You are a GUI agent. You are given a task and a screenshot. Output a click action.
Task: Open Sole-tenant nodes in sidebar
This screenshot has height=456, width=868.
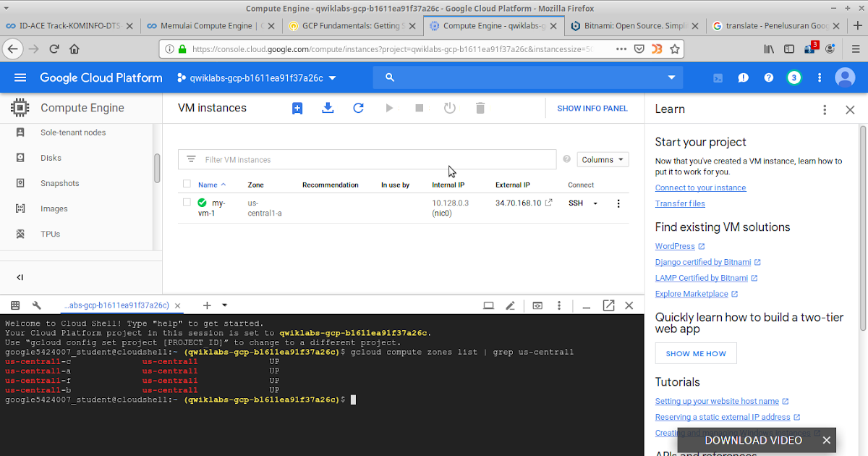73,132
